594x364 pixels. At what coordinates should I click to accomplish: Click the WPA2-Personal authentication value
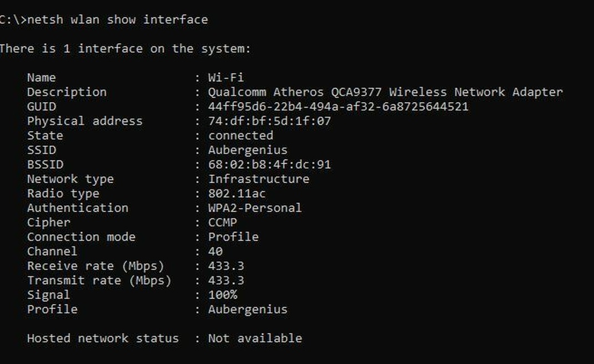pyautogui.click(x=255, y=208)
